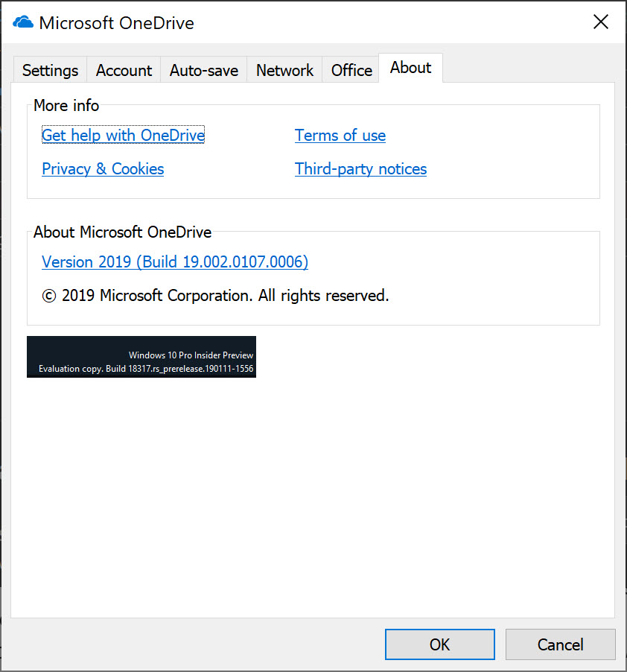Click the 'About Microsoft OneDrive' group label

pyautogui.click(x=122, y=232)
